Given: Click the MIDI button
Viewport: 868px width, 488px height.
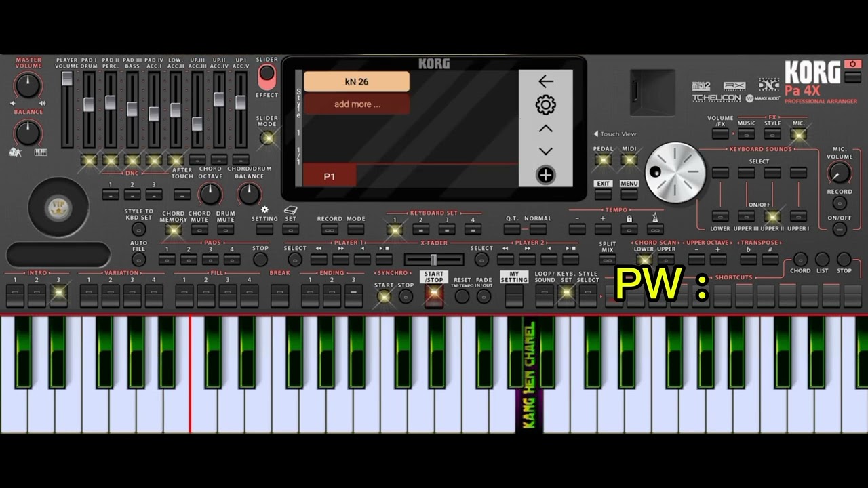Looking at the screenshot, I should [629, 160].
